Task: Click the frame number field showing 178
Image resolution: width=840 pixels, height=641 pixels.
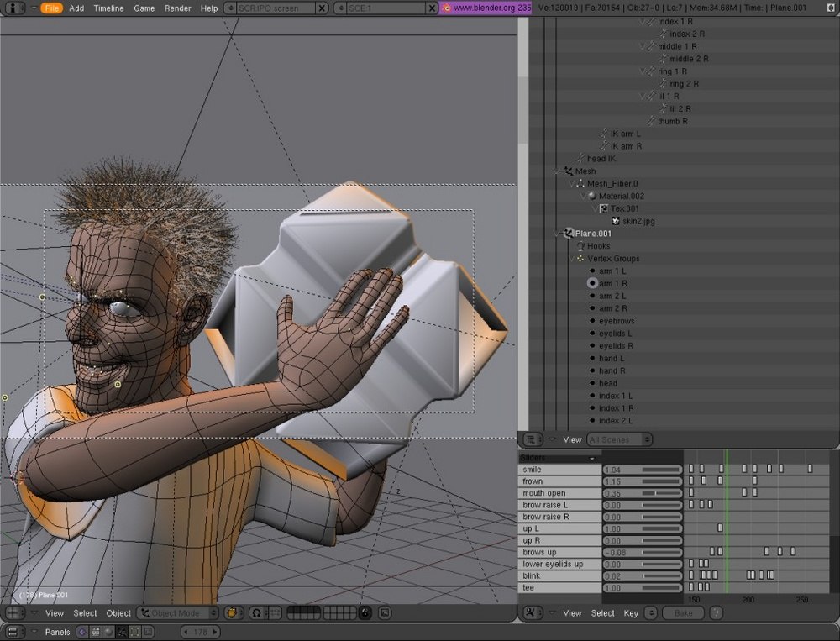Action: point(199,632)
